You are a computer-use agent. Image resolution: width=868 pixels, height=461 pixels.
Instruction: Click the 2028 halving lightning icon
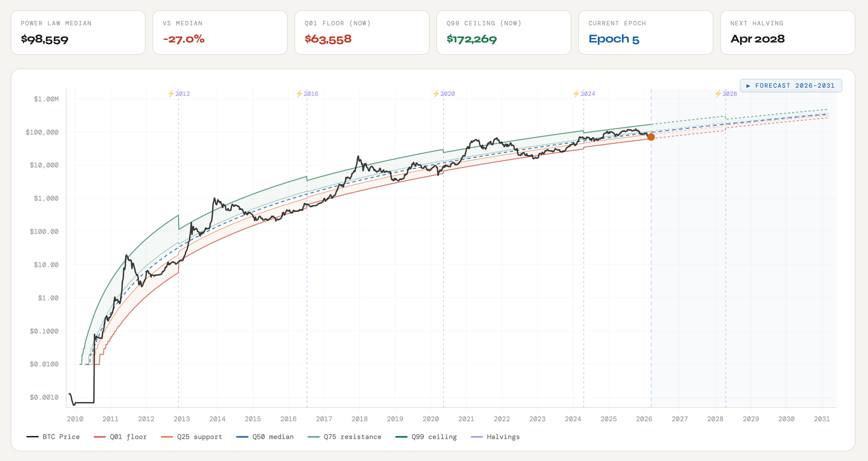coord(718,94)
